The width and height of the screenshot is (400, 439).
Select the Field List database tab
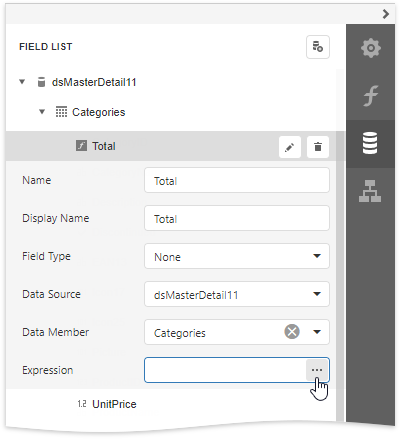click(370, 143)
